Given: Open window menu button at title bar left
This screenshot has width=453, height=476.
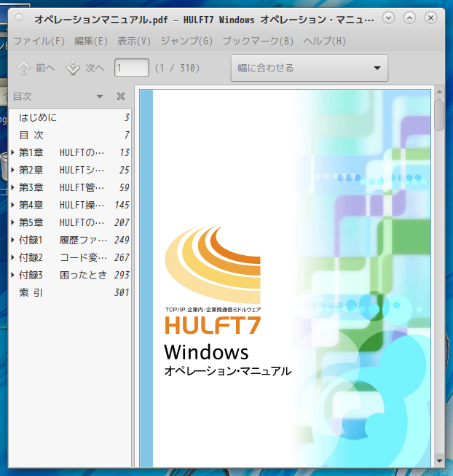Looking at the screenshot, I should 19,17.
